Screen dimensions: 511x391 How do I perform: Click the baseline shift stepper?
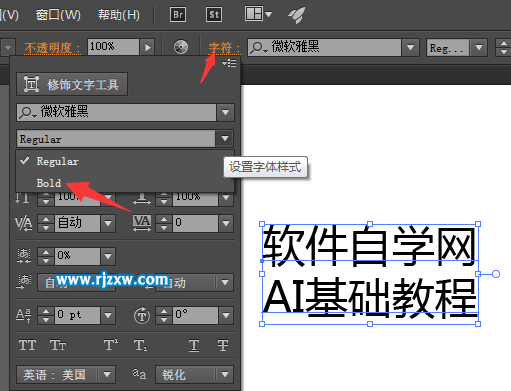[46, 315]
